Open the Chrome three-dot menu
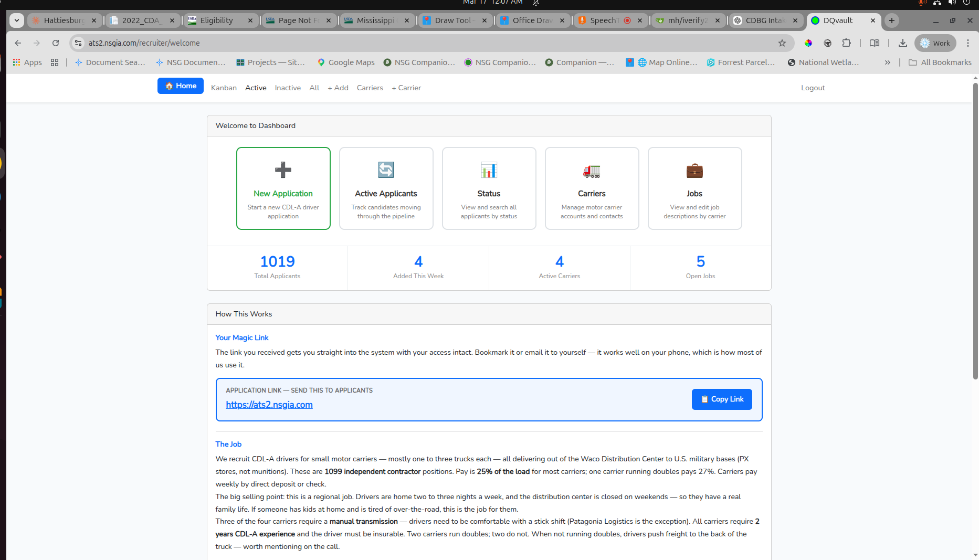This screenshot has width=979, height=560. (x=968, y=43)
